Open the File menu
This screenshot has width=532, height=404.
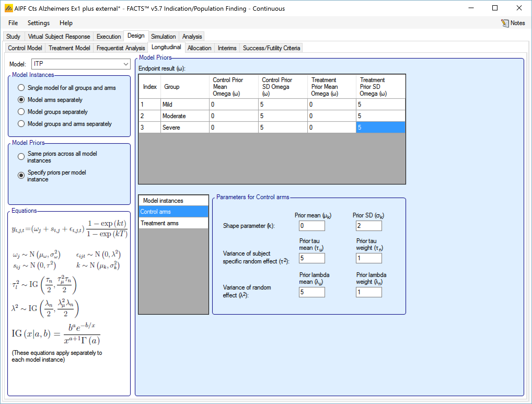pyautogui.click(x=13, y=23)
